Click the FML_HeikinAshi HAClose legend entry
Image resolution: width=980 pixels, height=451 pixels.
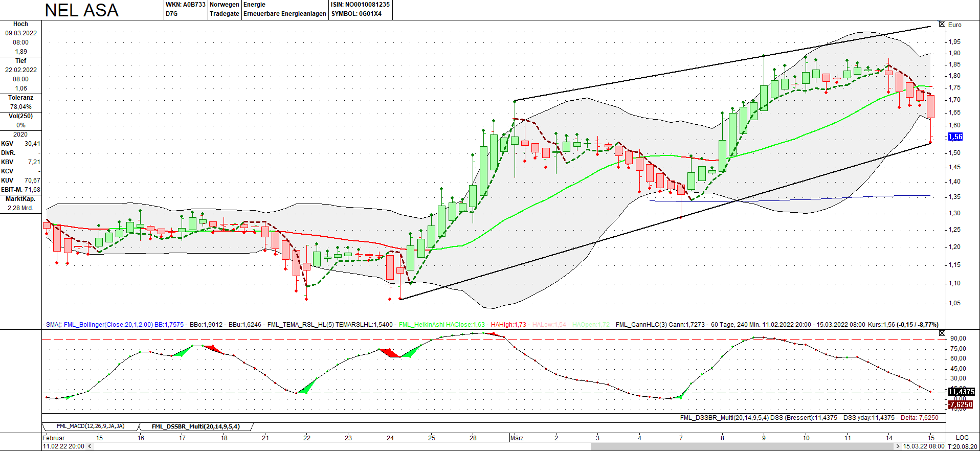pyautogui.click(x=442, y=325)
